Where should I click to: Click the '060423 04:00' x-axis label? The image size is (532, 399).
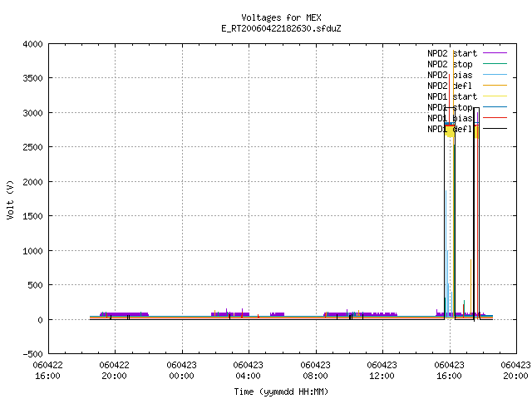248,371
